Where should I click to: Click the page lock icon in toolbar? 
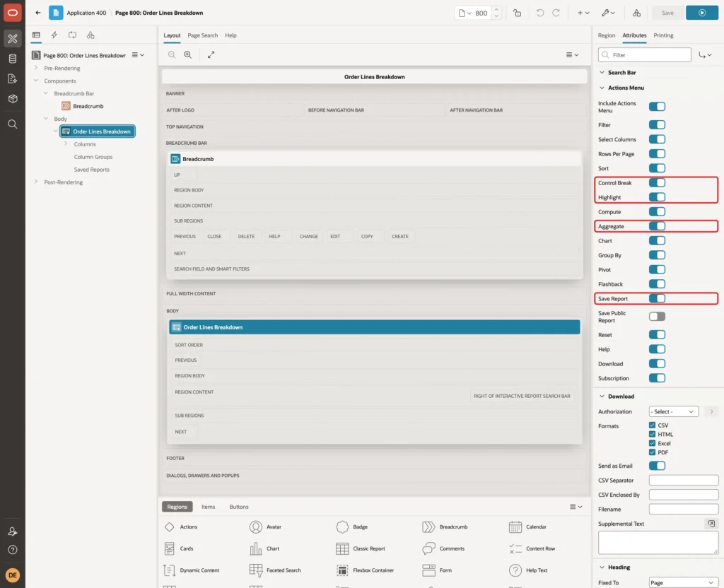pos(517,13)
